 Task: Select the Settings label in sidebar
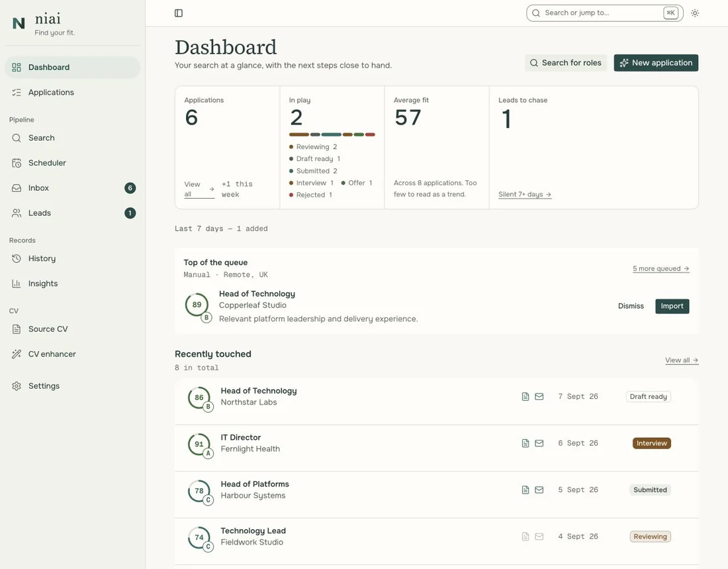tap(44, 386)
